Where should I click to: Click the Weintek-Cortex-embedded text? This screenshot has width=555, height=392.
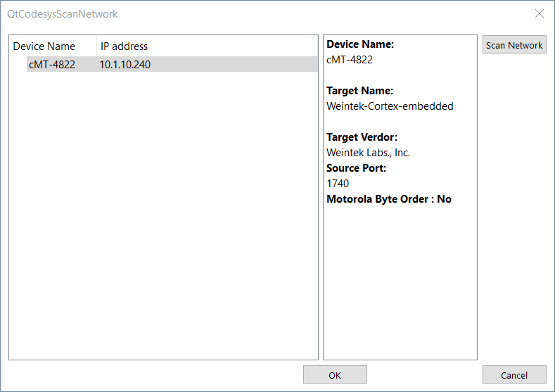(390, 106)
